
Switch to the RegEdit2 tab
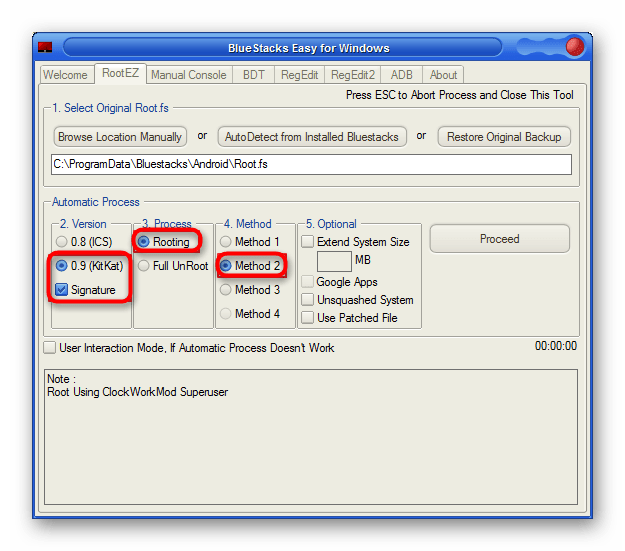point(353,75)
